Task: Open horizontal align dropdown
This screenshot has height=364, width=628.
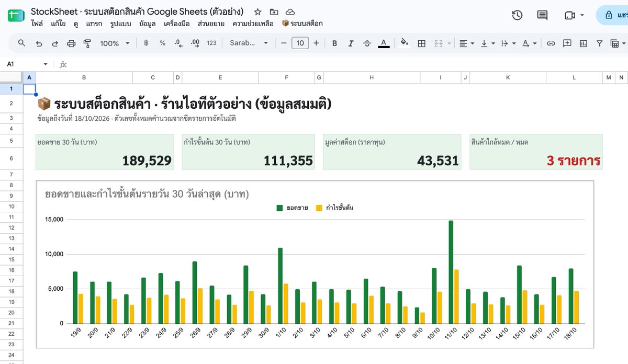Action: coord(466,43)
